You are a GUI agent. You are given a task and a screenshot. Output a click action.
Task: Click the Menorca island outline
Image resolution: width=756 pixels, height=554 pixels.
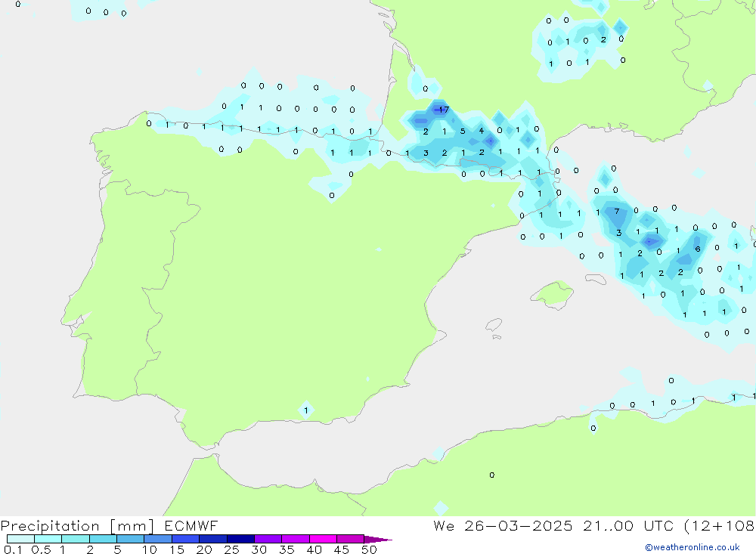pyautogui.click(x=596, y=279)
